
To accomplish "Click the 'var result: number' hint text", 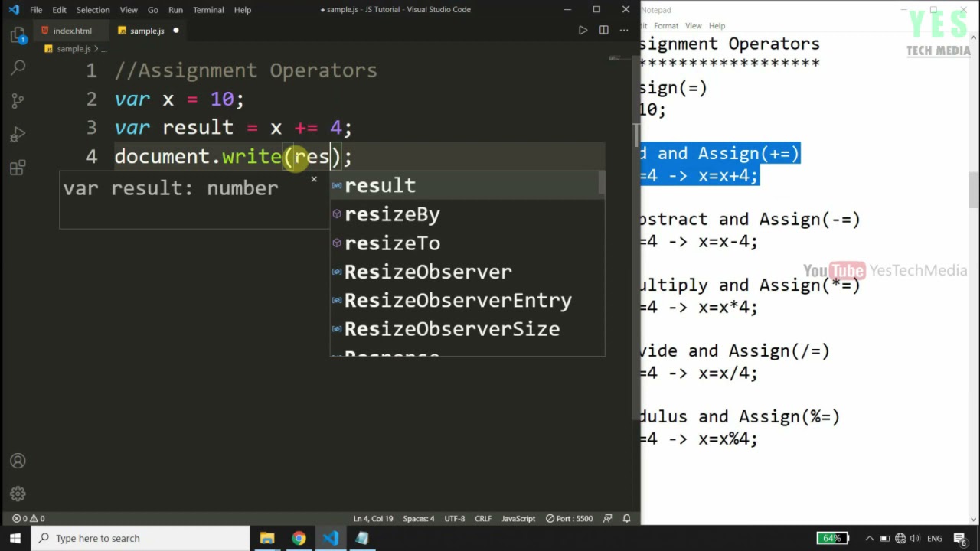I will point(171,188).
